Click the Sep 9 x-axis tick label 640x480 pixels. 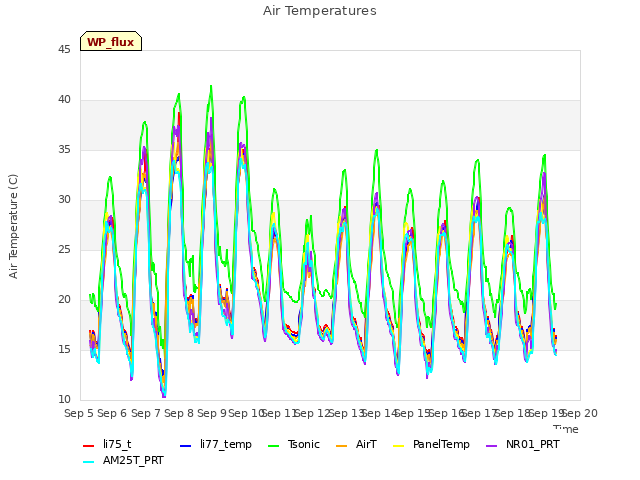(212, 413)
